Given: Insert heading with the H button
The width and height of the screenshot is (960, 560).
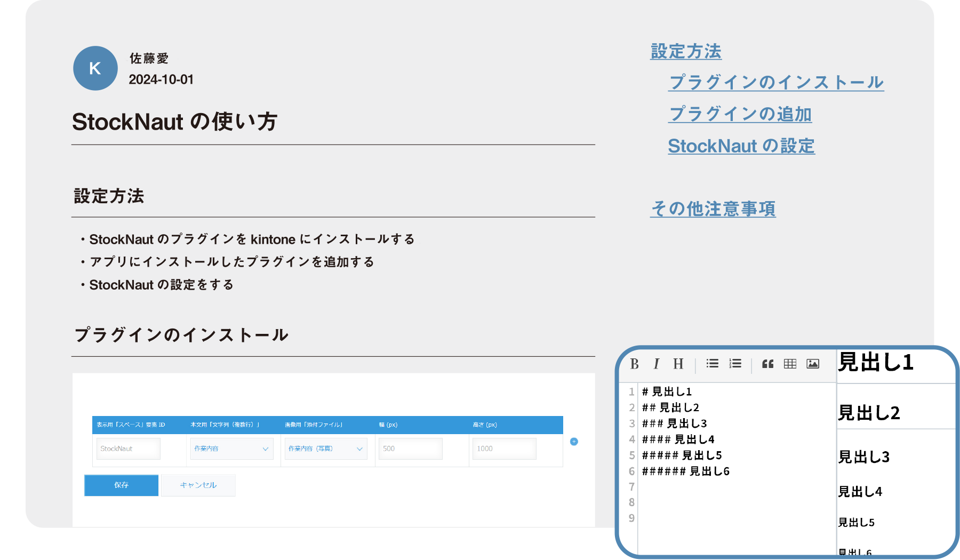Looking at the screenshot, I should (x=678, y=364).
